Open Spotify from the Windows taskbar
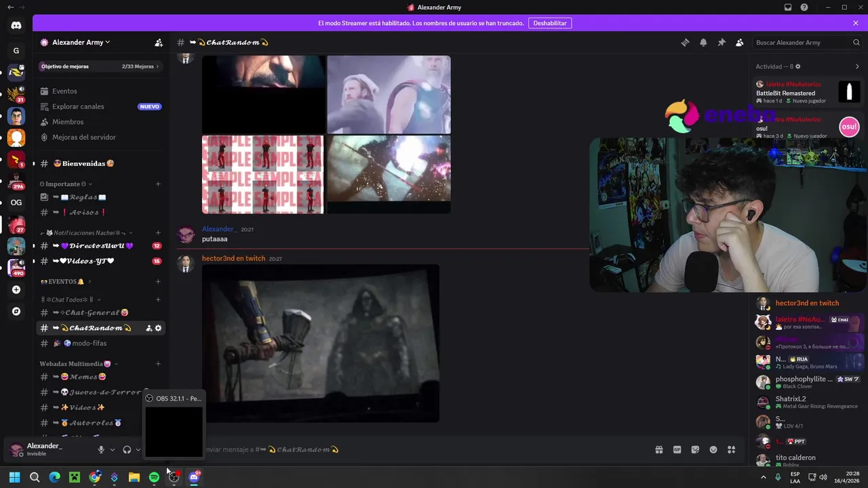Screen dimensions: 868x488 click(x=154, y=477)
